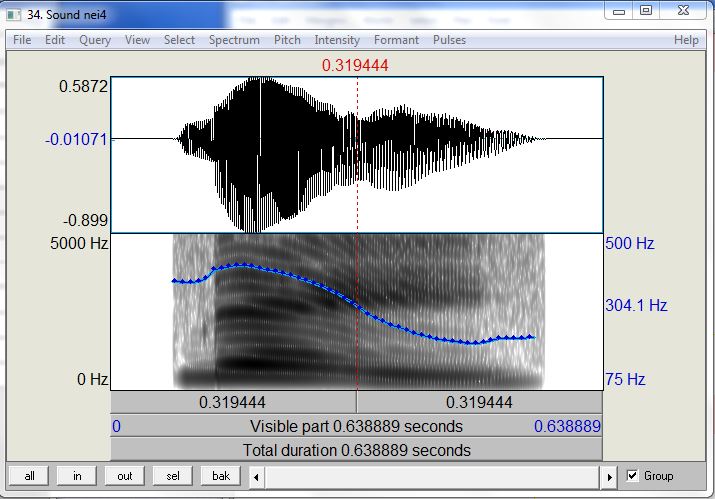Open the Edit menu

(55, 40)
